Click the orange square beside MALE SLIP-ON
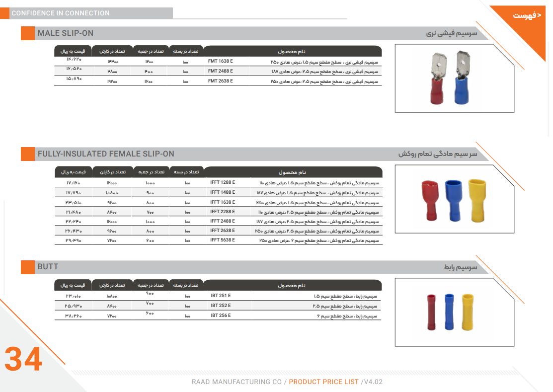Viewport: 553px width, 392px height. [x=27, y=33]
